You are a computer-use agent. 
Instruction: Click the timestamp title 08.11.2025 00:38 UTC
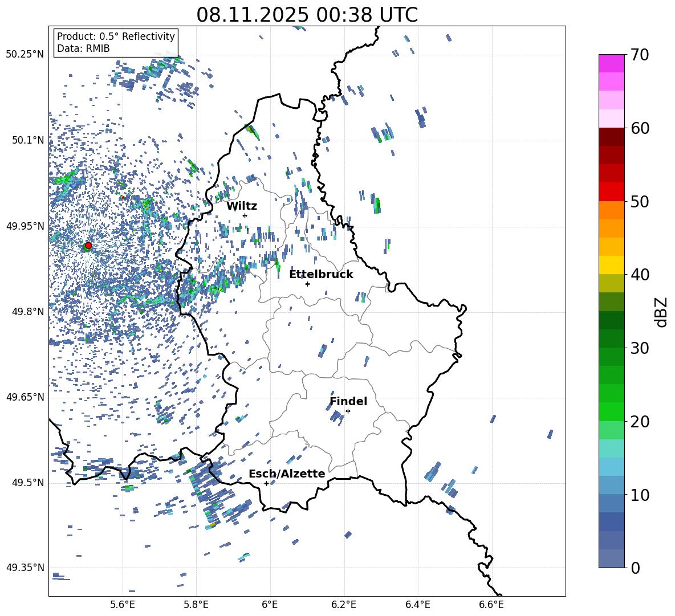point(307,15)
